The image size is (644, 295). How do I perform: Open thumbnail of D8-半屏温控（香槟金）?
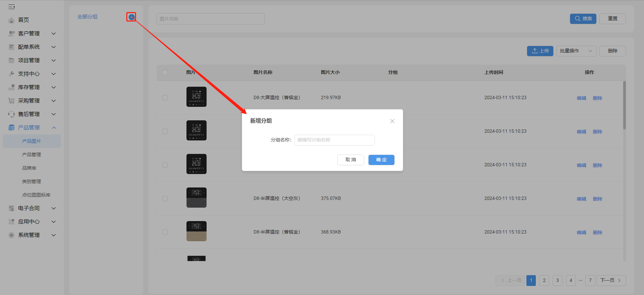(197, 231)
